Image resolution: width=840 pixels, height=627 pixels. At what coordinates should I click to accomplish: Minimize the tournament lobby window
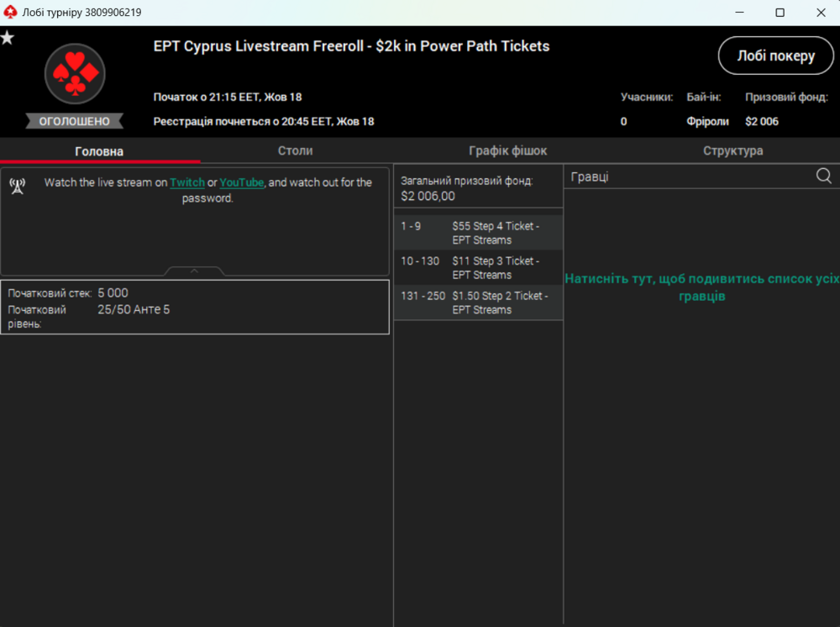coord(740,13)
